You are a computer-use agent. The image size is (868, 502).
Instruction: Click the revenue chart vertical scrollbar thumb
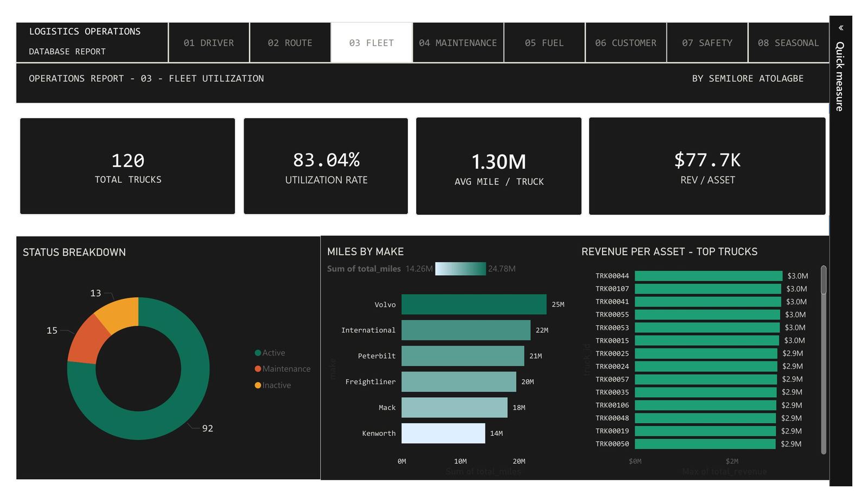[x=824, y=280]
